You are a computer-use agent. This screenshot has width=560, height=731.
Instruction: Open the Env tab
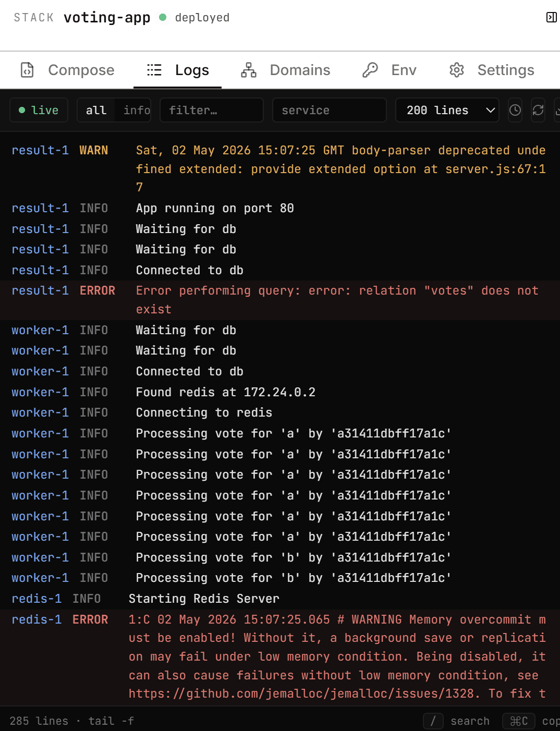[389, 70]
